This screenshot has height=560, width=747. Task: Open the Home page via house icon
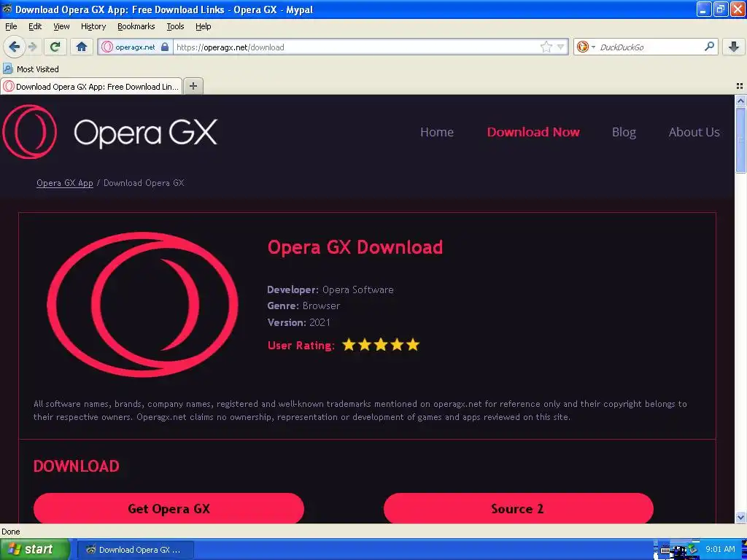(x=82, y=47)
